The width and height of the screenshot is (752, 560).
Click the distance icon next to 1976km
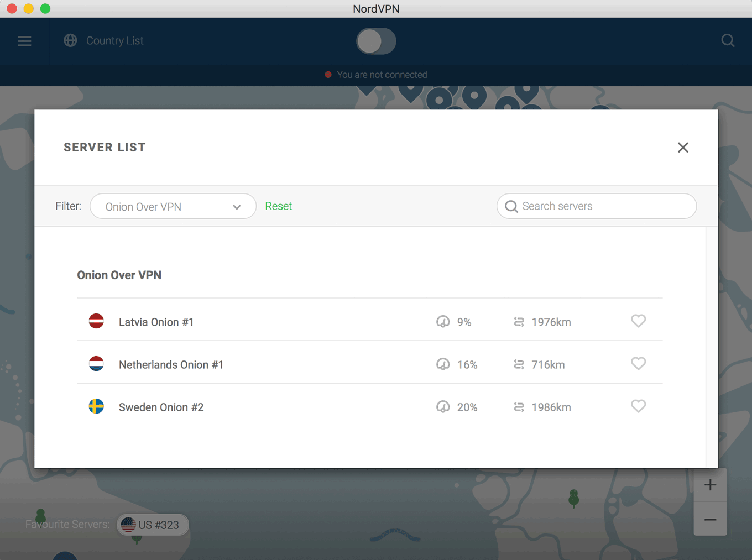click(519, 322)
